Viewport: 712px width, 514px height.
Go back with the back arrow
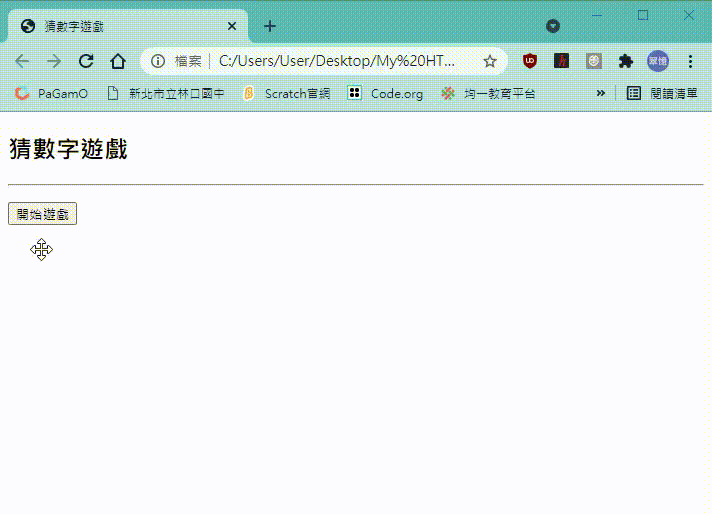click(22, 61)
